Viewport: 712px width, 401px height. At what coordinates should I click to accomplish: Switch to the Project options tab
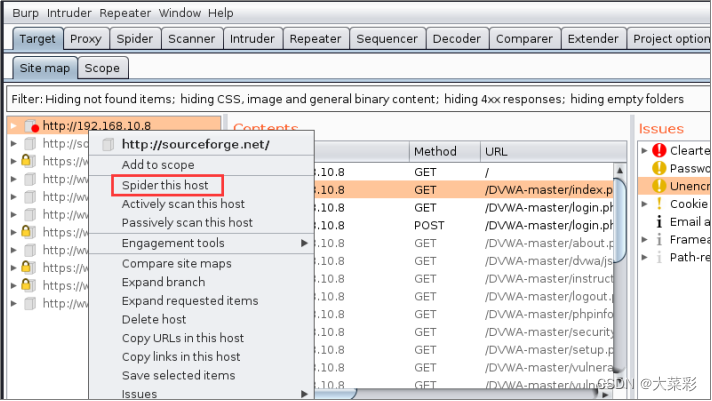[670, 39]
